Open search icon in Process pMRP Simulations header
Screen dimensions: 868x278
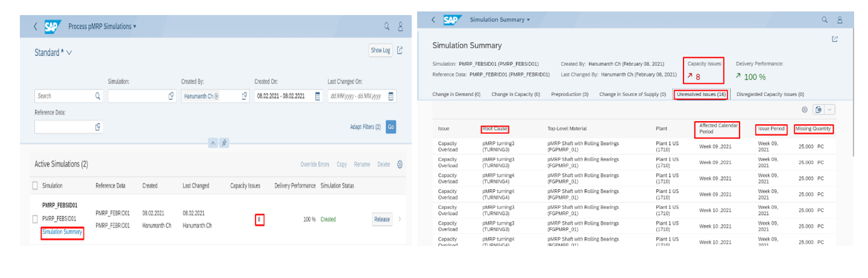[x=387, y=27]
